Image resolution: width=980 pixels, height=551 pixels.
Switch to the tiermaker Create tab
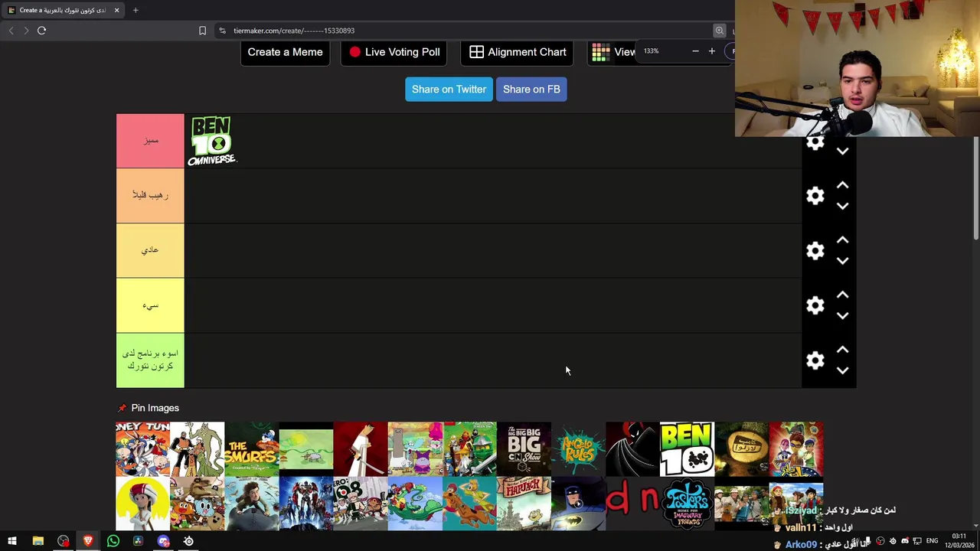(x=63, y=10)
